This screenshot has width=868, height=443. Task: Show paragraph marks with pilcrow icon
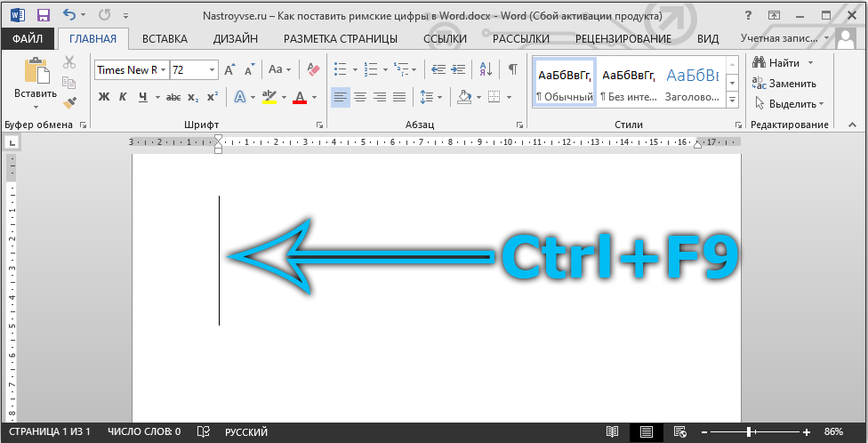512,69
